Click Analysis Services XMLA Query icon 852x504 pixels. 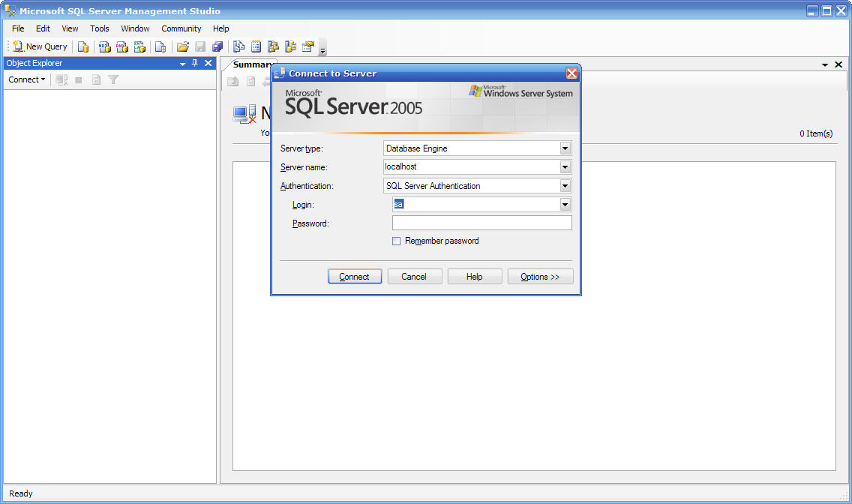tap(139, 46)
